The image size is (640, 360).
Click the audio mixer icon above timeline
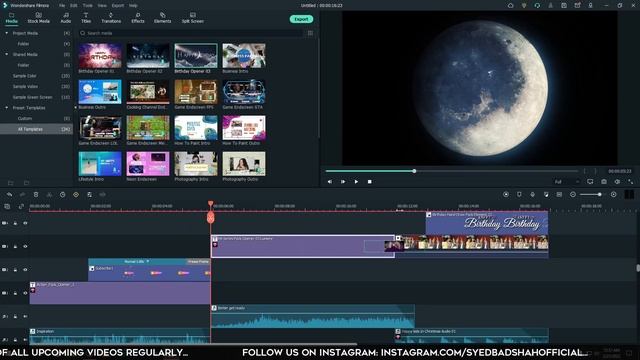[546, 195]
